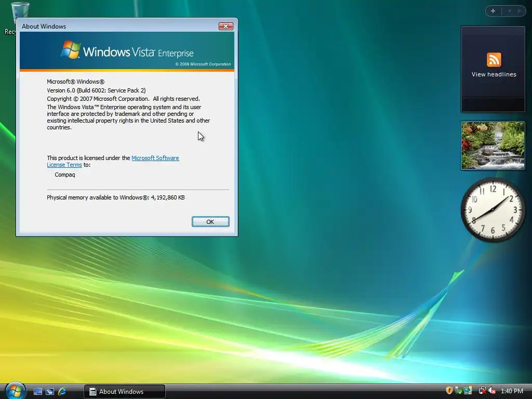The image size is (532, 399).
Task: Click the sidebar next page arrow
Action: 519,11
